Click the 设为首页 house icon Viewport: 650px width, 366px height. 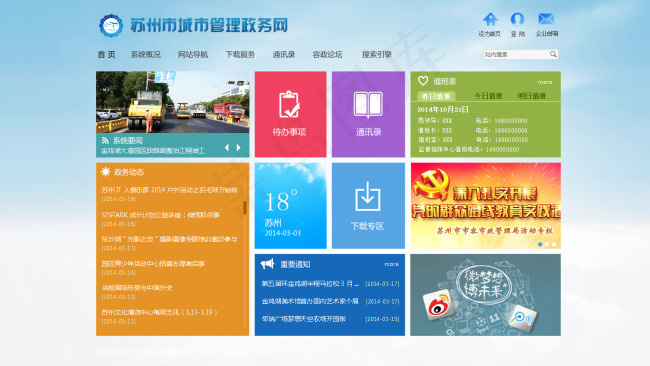(490, 19)
